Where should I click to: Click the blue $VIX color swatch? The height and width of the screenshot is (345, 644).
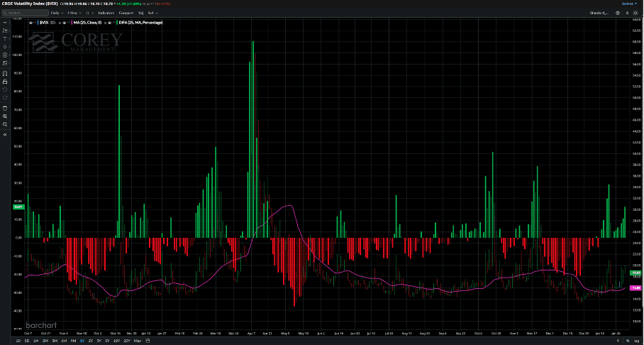[x=38, y=23]
